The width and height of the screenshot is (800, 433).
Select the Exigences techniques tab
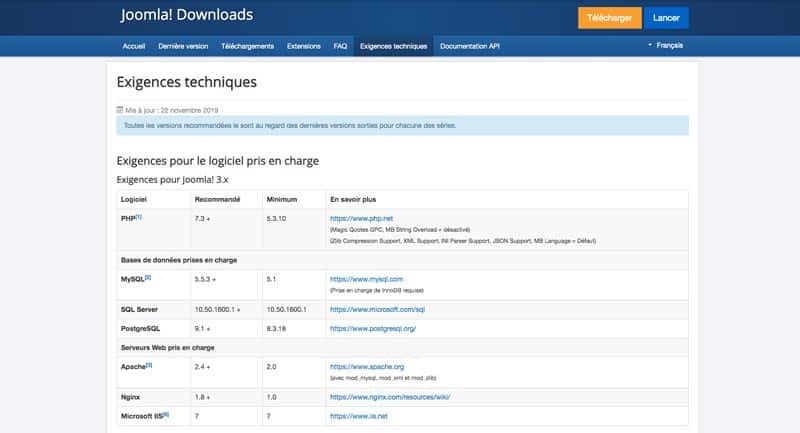click(393, 46)
